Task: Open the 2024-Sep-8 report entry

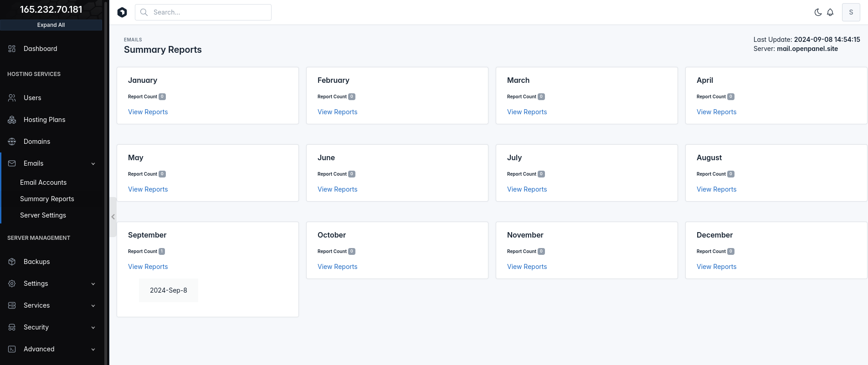Action: (169, 290)
